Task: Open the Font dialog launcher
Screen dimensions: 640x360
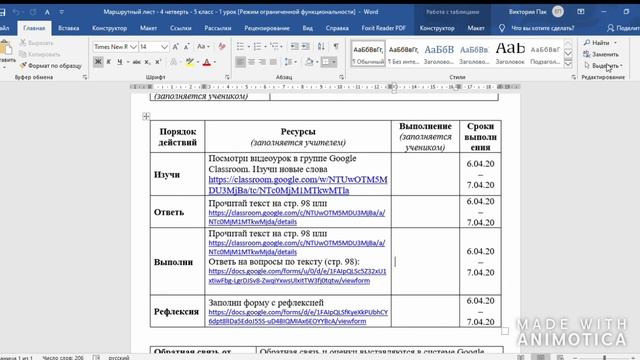Action: (x=227, y=77)
